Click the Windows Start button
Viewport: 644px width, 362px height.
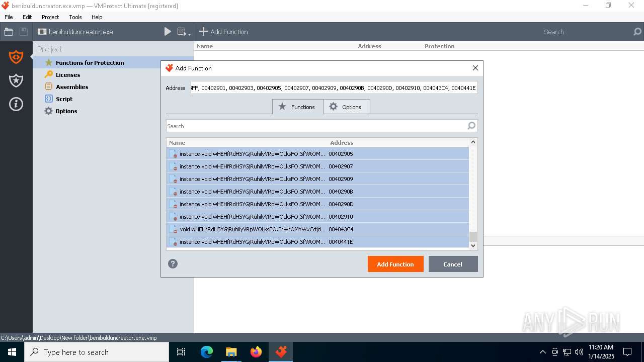(x=12, y=352)
